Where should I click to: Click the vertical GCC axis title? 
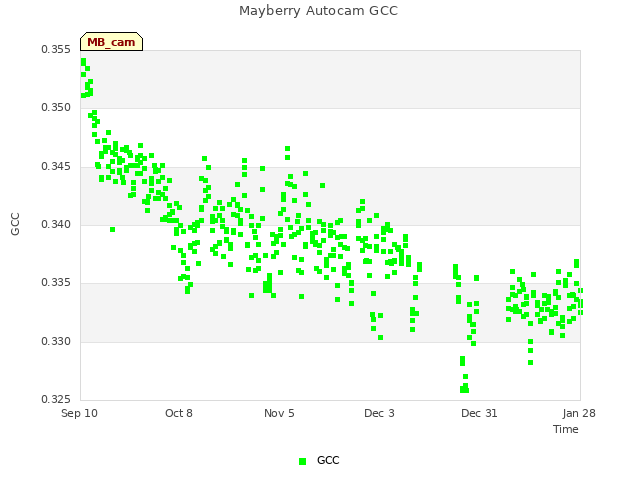coord(15,224)
